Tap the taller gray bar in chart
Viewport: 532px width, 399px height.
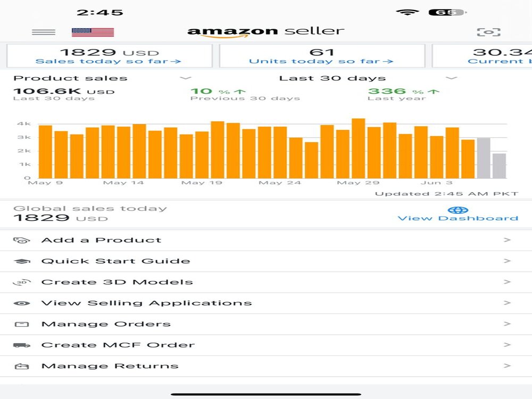tap(484, 158)
